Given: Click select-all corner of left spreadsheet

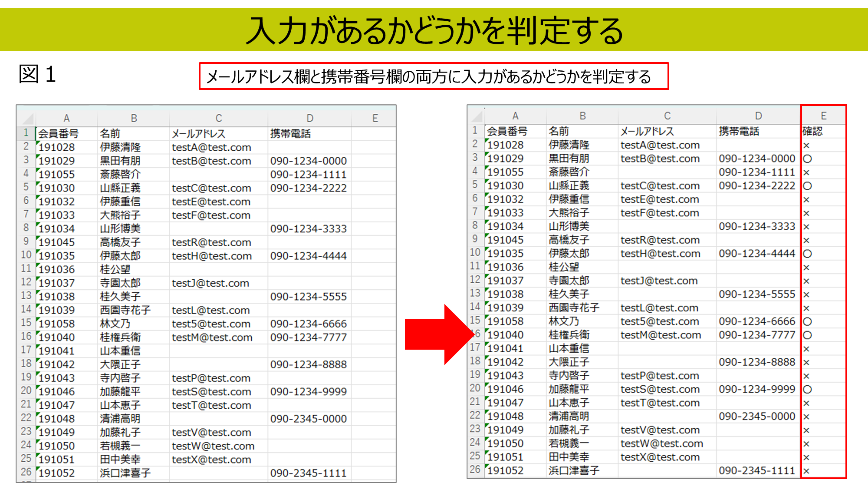Looking at the screenshot, I should pos(27,119).
